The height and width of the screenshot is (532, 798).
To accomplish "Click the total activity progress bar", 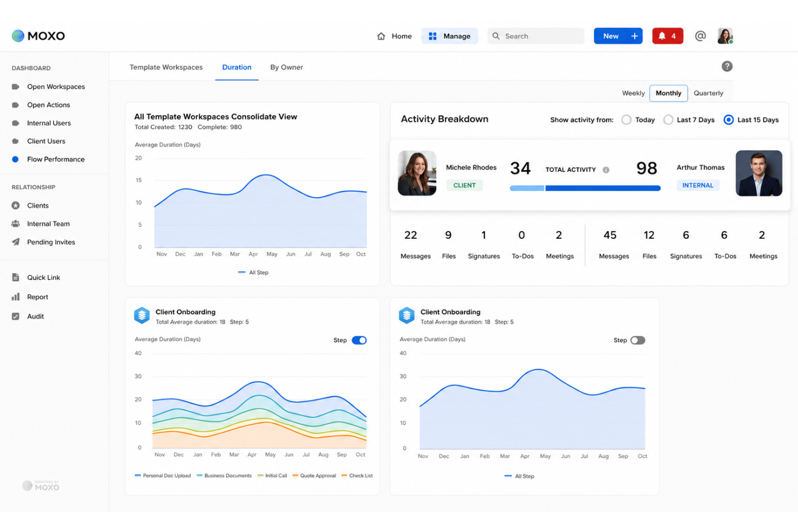I will coord(585,188).
